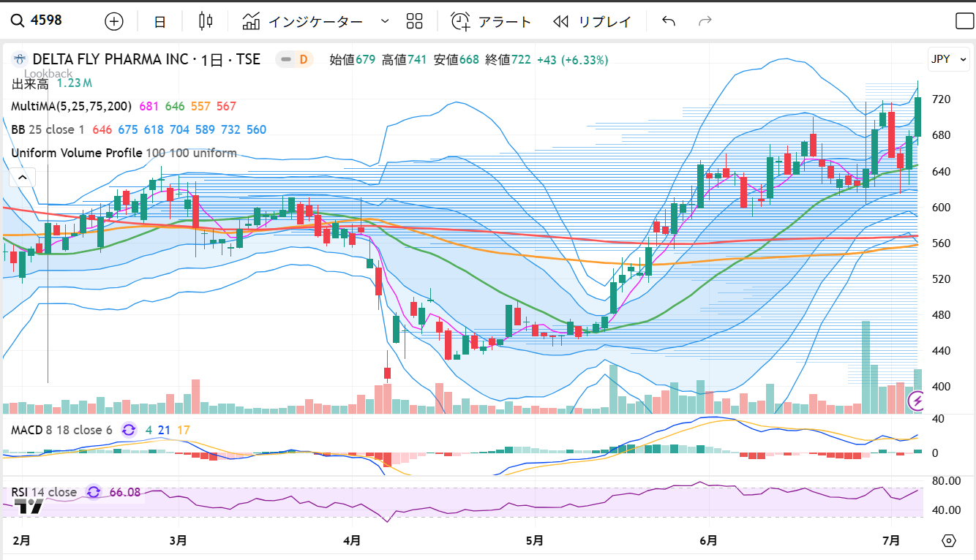Image resolution: width=976 pixels, height=560 pixels.
Task: Click 7月 on time axis
Action: [x=891, y=541]
